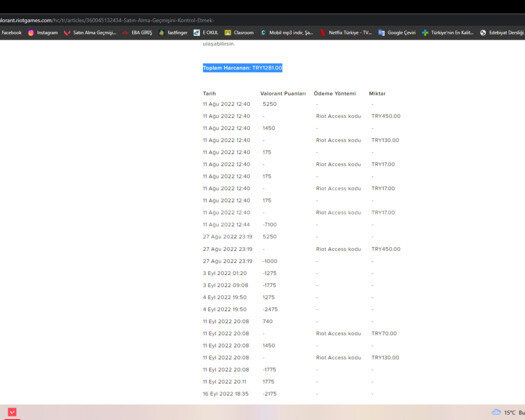525x420 pixels.
Task: Click the Ödeme Yöntemi column header
Action: click(x=334, y=93)
